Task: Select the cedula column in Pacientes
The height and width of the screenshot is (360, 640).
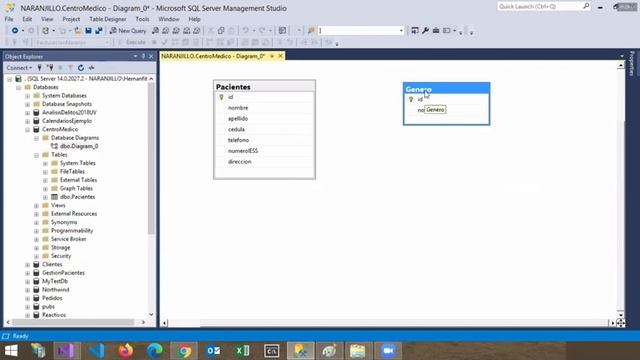Action: [264, 129]
